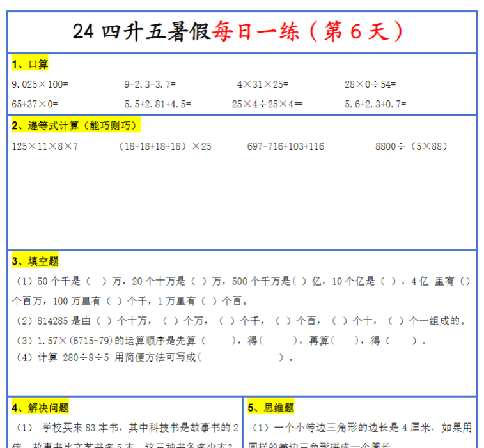Click the expression 8800÷（5×88）
The height and width of the screenshot is (448, 484).
point(411,146)
